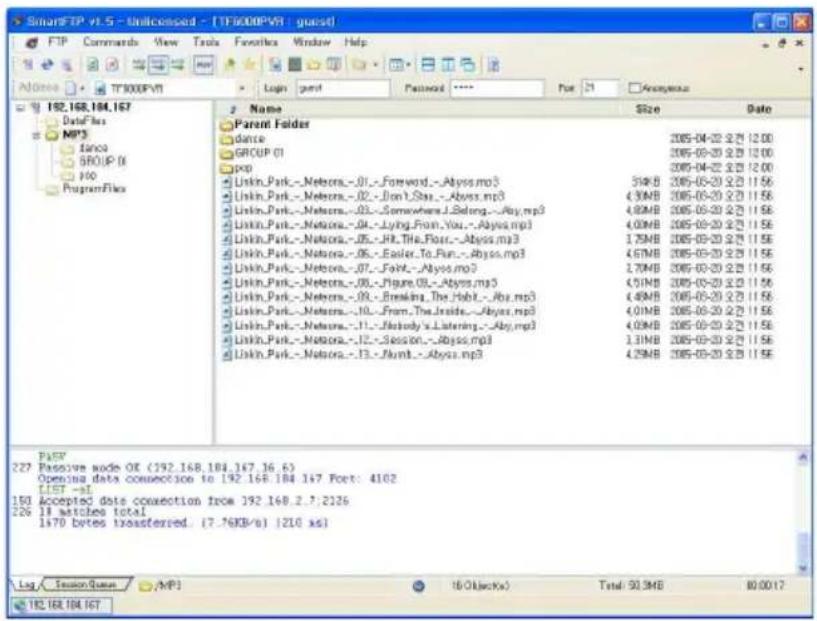Screen dimensions: 817x621
Task: Click the gray books-style toolbar icon
Action: [333, 65]
